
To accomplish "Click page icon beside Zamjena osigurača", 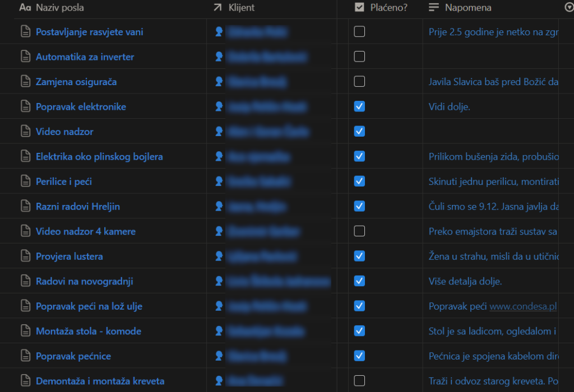I will tap(25, 82).
